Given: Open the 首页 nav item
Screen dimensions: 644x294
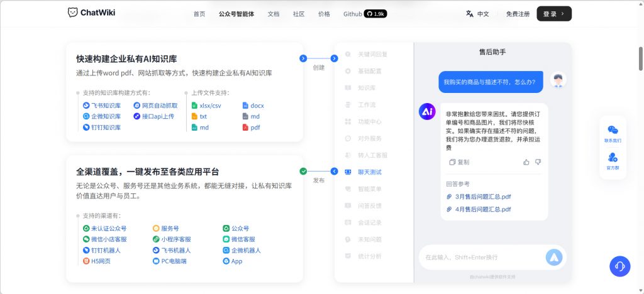Looking at the screenshot, I should (199, 14).
